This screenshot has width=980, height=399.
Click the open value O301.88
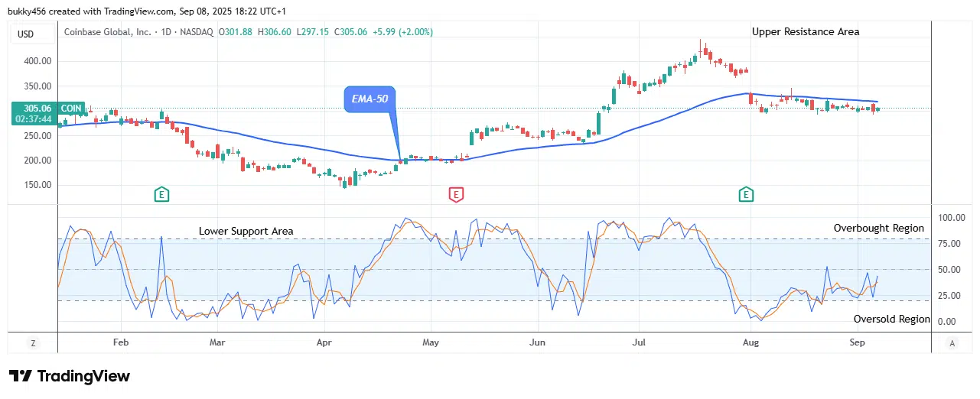236,32
